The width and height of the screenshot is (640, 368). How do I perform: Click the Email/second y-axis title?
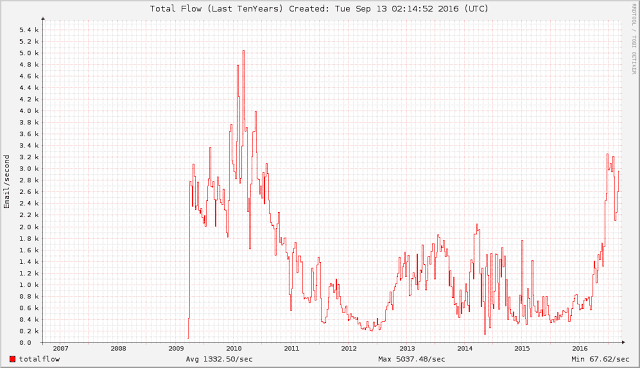(x=7, y=182)
